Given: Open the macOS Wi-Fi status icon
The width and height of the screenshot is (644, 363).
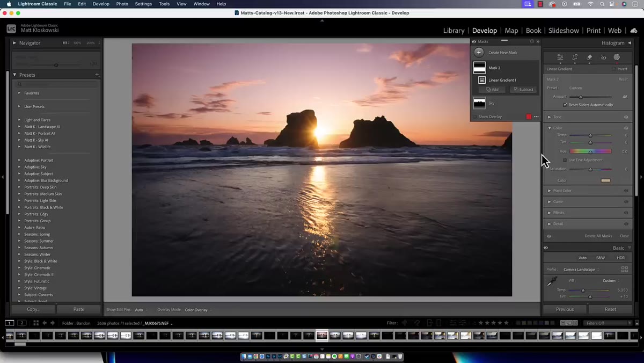Looking at the screenshot, I should pyautogui.click(x=590, y=4).
